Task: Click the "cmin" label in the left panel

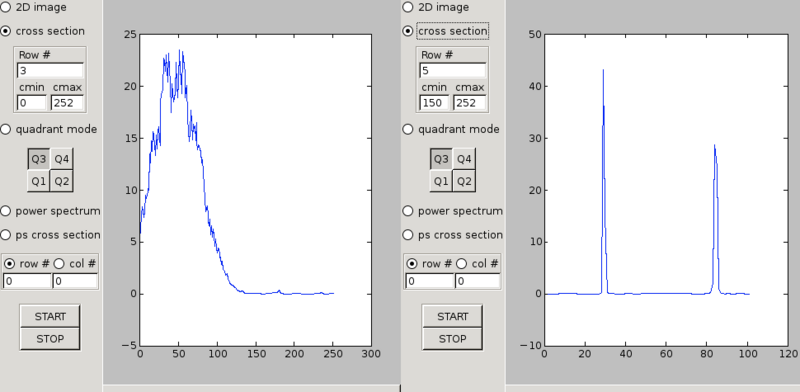Action: point(32,87)
